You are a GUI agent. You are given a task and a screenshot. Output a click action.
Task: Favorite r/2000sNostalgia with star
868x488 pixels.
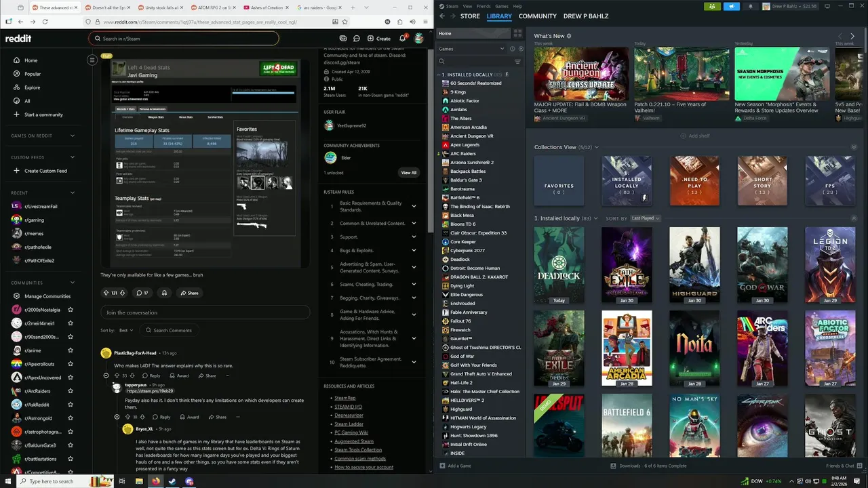pos(71,310)
